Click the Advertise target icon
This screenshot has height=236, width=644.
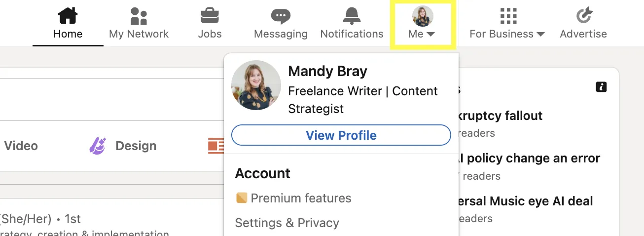(x=584, y=16)
